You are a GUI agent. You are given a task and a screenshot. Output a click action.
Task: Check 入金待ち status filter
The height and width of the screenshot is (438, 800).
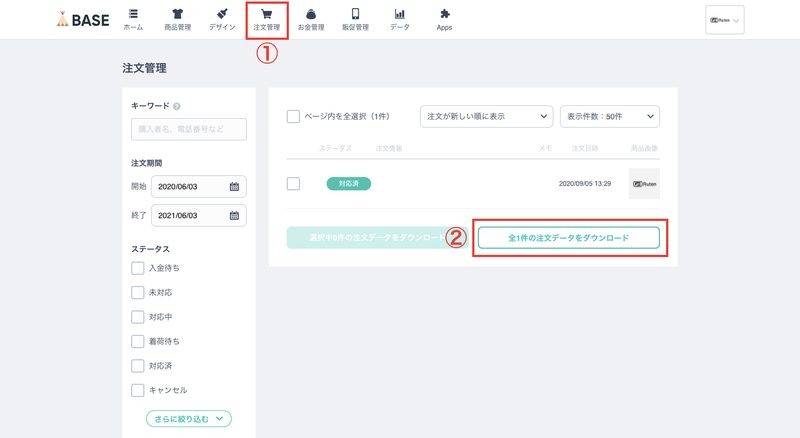pos(138,268)
